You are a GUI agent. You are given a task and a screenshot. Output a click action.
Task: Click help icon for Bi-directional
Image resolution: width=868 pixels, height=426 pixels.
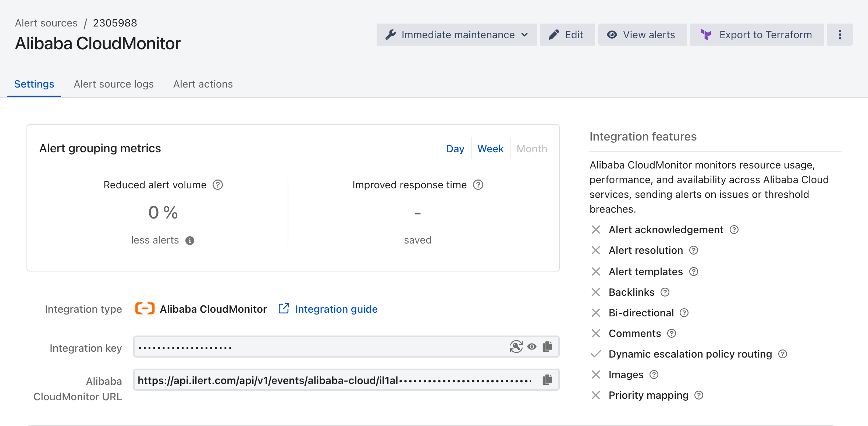coord(684,313)
